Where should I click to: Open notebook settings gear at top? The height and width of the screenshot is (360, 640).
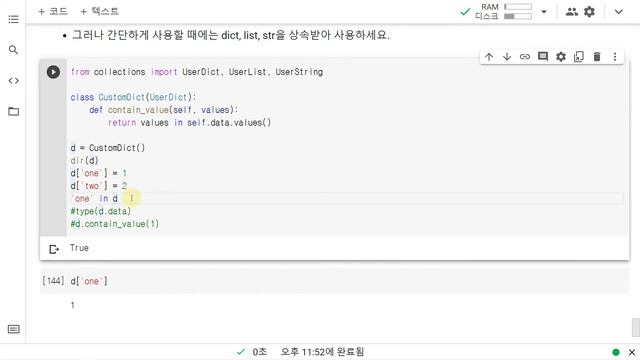[x=589, y=11]
